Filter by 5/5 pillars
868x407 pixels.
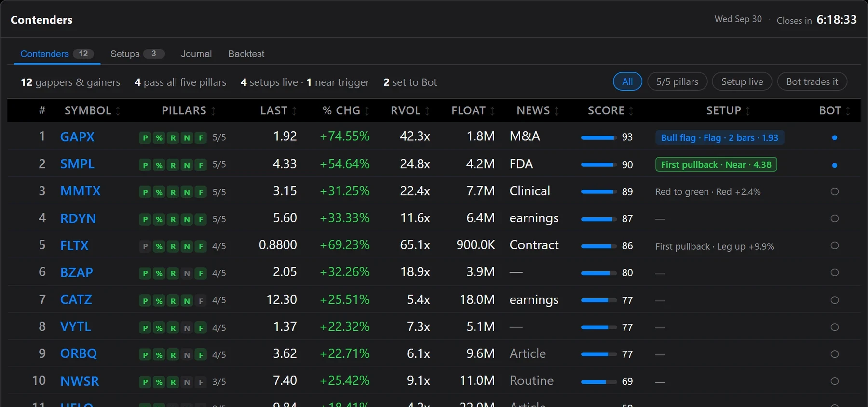(x=677, y=81)
